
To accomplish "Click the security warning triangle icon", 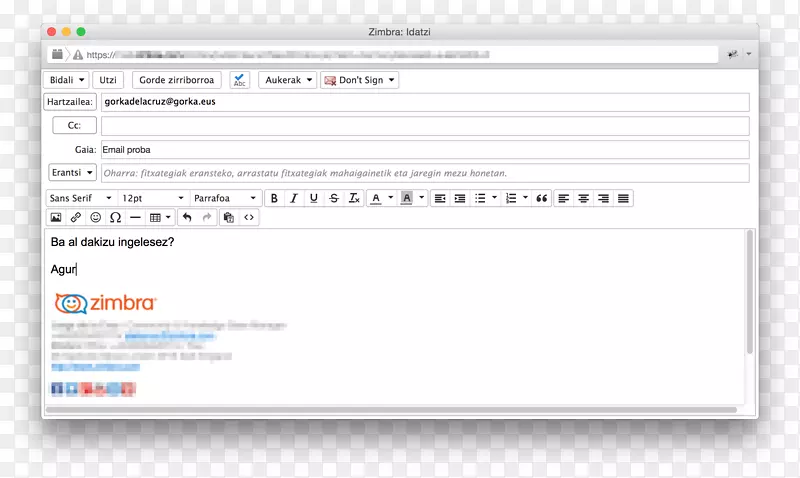I will pyautogui.click(x=78, y=55).
